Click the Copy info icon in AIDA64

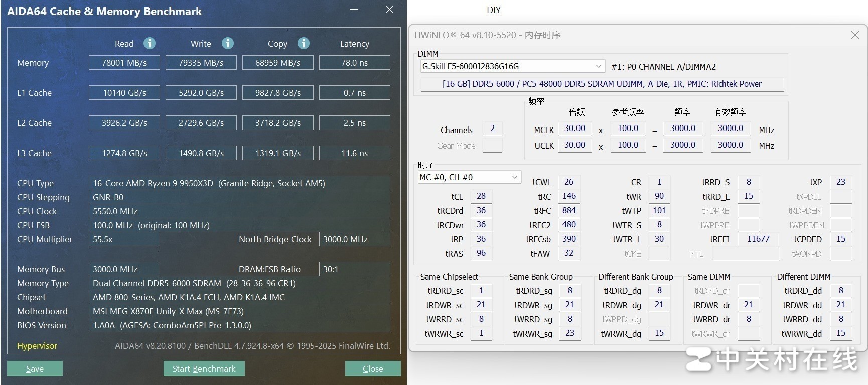tap(304, 43)
